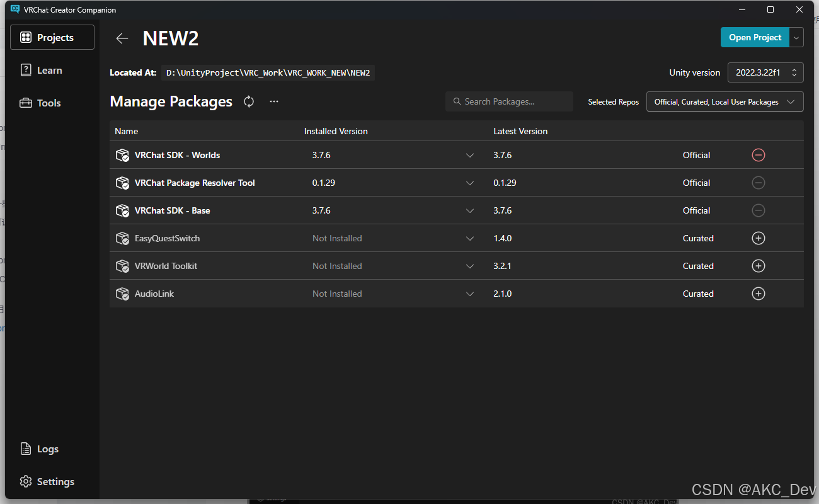Expand version dropdown for VRChat SDK - Worlds
Screen dimensions: 819x504
[x=470, y=156]
